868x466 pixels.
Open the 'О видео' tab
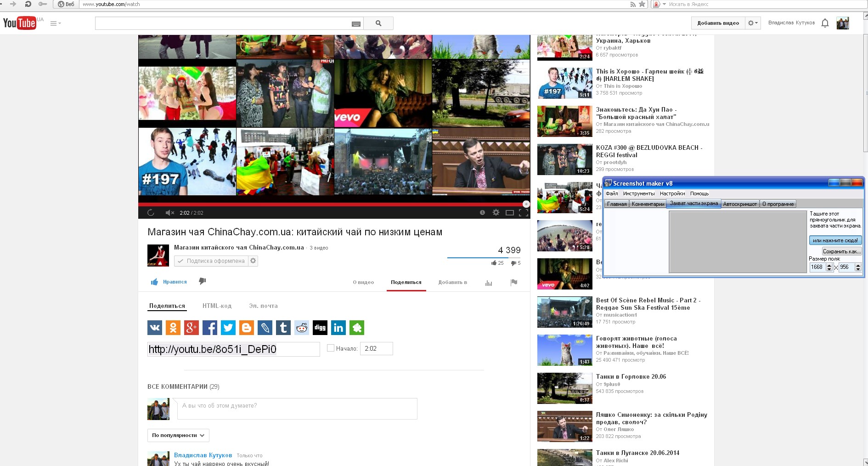point(363,282)
